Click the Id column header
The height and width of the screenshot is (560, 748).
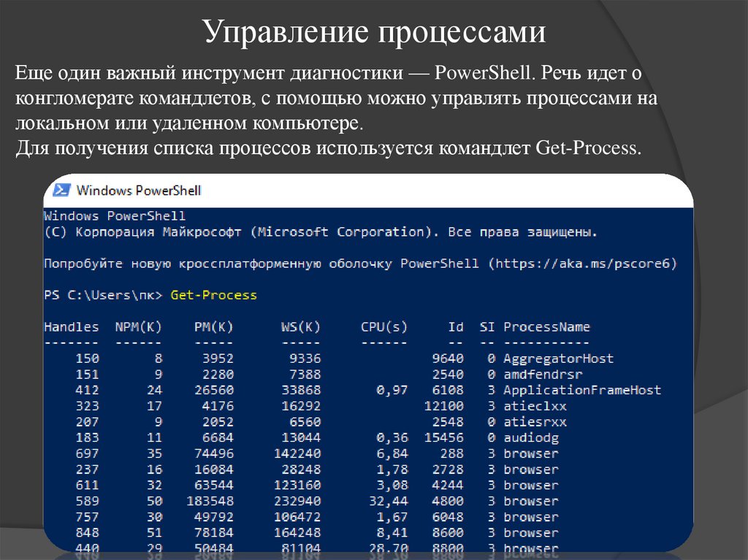point(457,326)
